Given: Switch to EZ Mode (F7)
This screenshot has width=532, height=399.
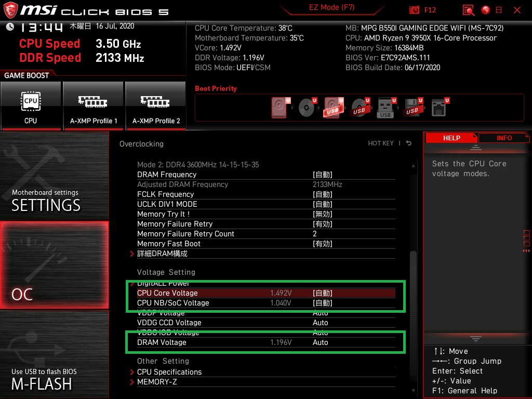Looking at the screenshot, I should 331,7.
